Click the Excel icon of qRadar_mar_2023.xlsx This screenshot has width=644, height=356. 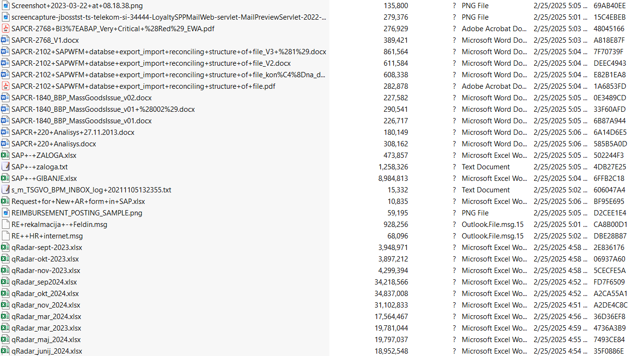click(5, 328)
